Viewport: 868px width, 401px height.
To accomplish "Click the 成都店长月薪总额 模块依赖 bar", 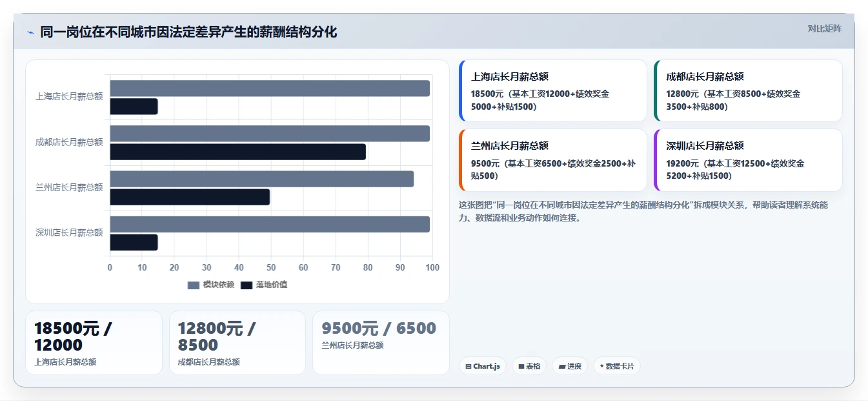I will click(270, 134).
